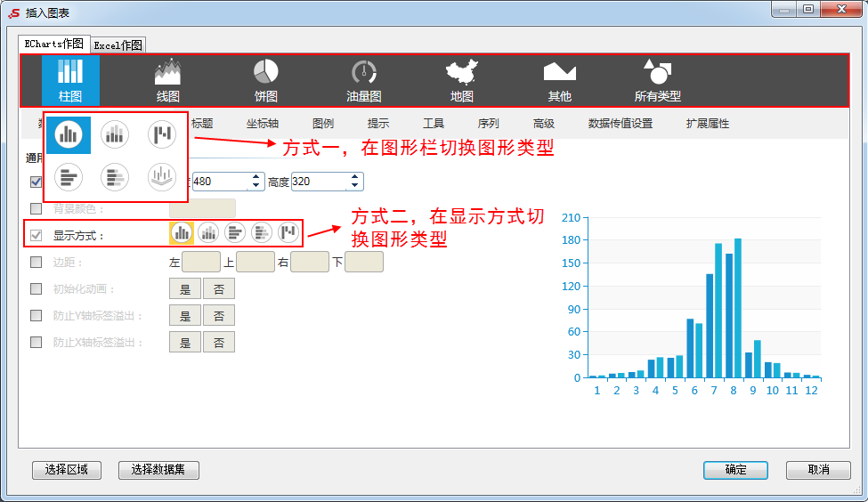Screen dimensions: 868x502
Task: Confirm with the 确定 button
Action: click(x=735, y=470)
